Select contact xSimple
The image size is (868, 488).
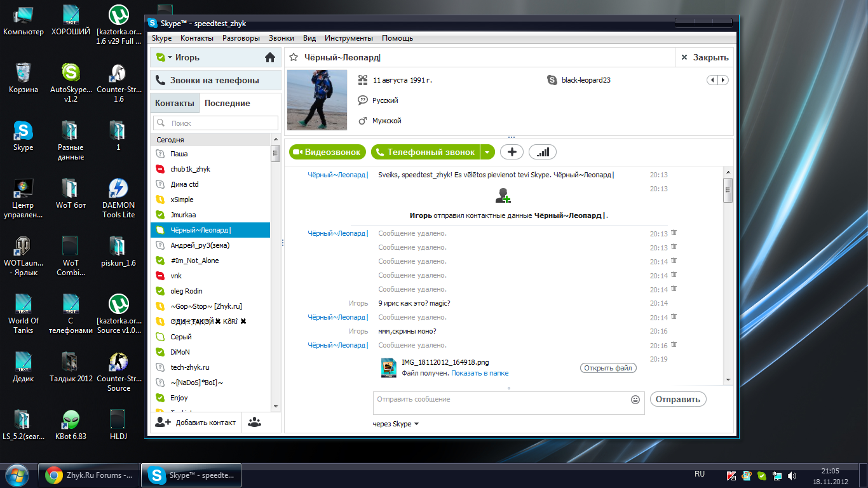(210, 200)
